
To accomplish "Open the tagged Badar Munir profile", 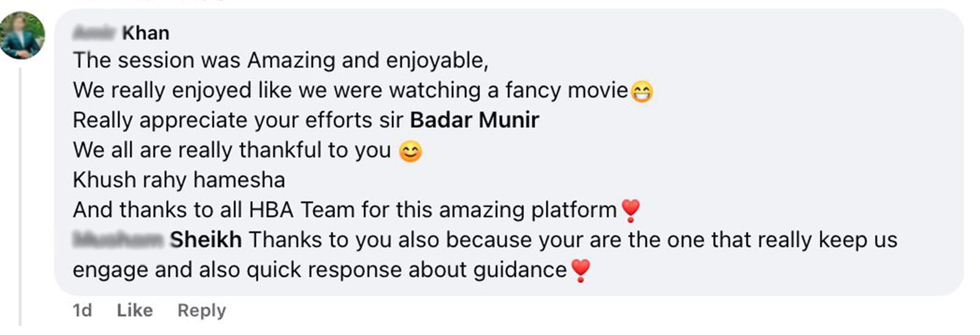I will 474,120.
